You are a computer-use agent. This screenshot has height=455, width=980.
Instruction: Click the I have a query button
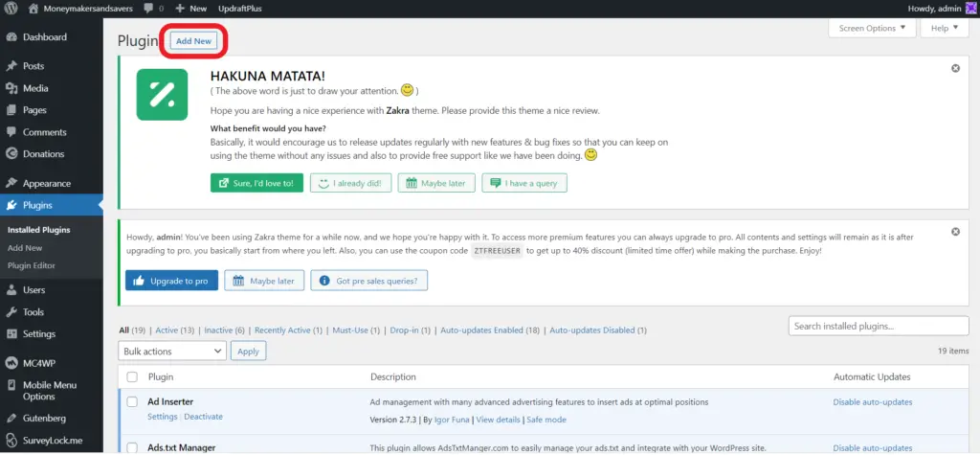pyautogui.click(x=524, y=183)
